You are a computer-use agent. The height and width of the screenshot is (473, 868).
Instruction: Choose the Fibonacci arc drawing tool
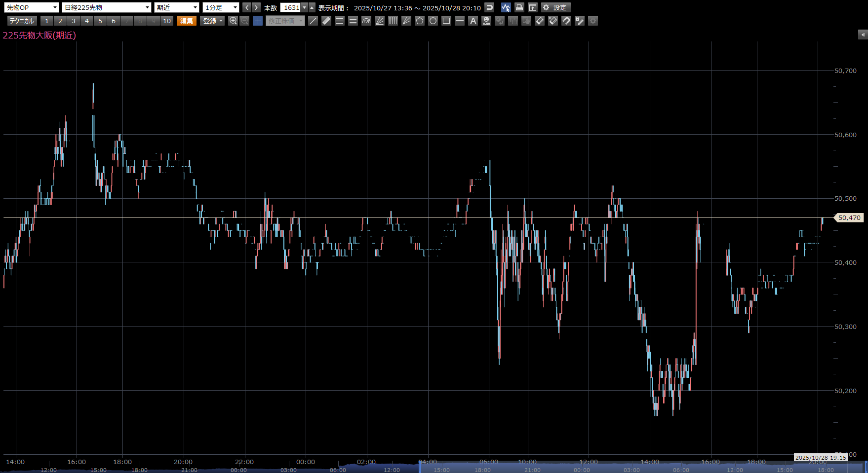[x=366, y=21]
